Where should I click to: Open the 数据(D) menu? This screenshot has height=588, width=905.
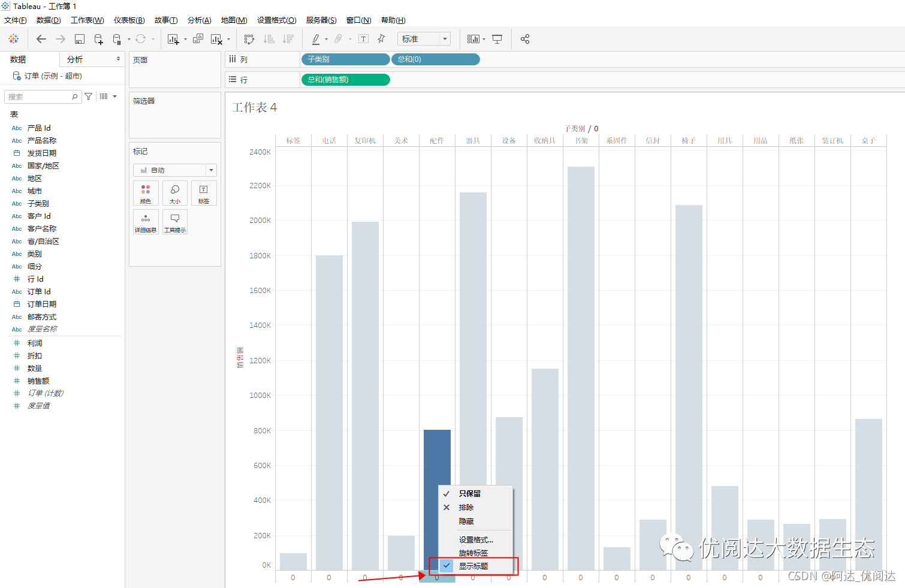(x=49, y=20)
